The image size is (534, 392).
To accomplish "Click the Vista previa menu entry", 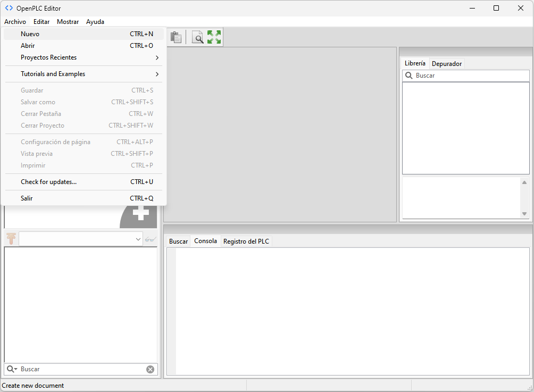I will [84, 154].
